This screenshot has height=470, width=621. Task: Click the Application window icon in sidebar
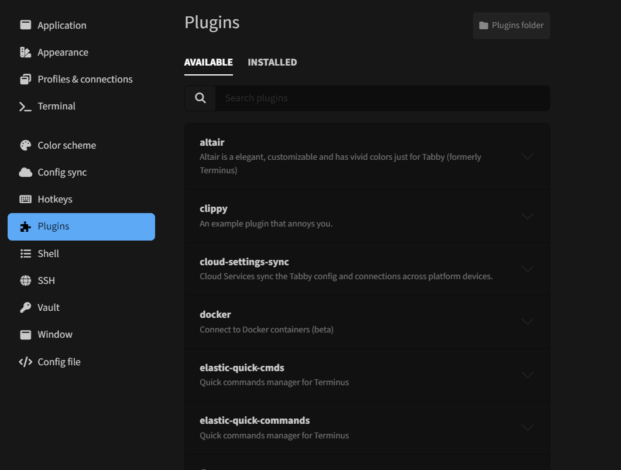(x=25, y=25)
